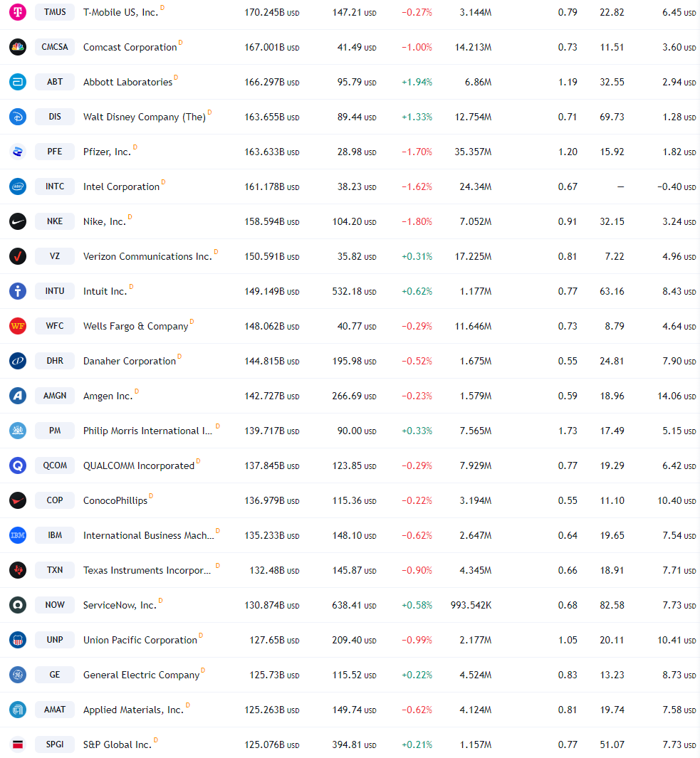
Task: Open the QCOM ticker badge
Action: pos(55,465)
